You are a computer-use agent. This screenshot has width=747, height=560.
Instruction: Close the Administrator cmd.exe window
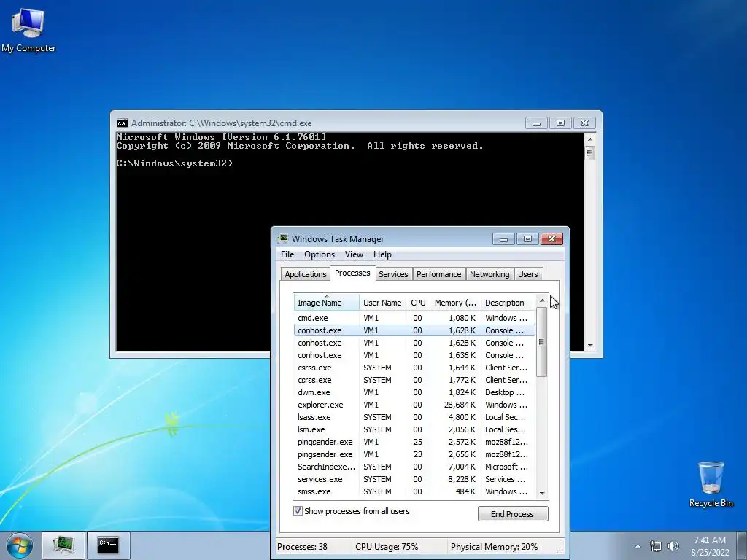tap(584, 122)
